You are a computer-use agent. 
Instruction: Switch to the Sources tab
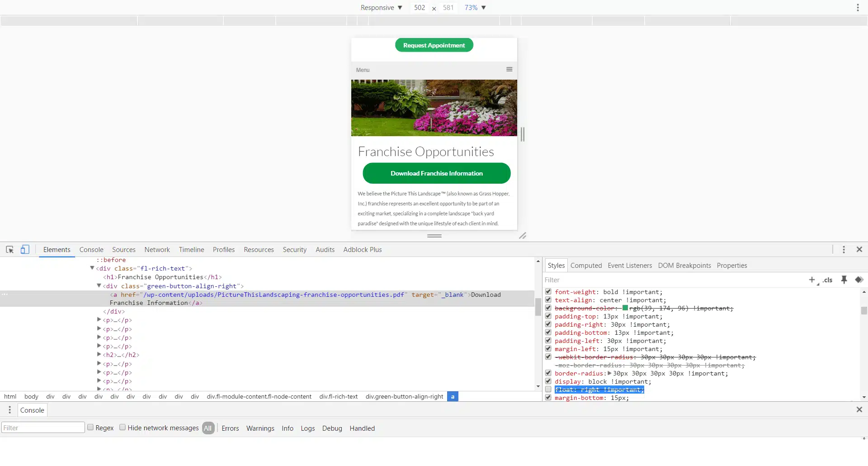pos(124,250)
